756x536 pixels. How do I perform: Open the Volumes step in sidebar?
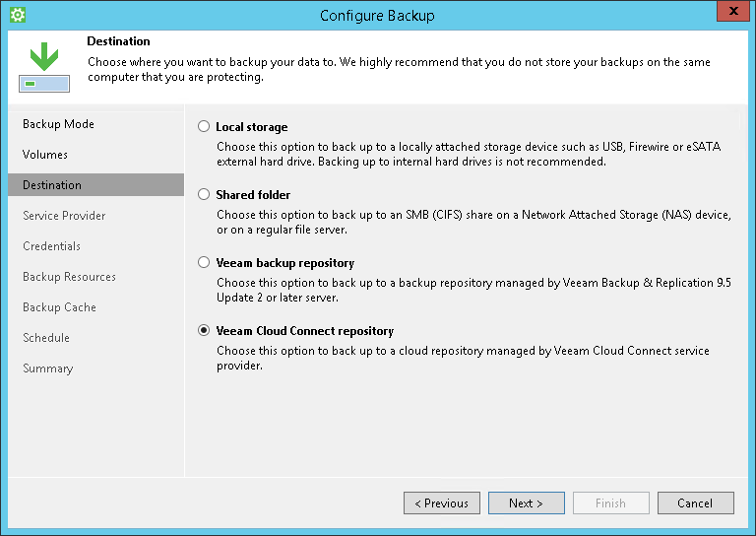coord(45,155)
